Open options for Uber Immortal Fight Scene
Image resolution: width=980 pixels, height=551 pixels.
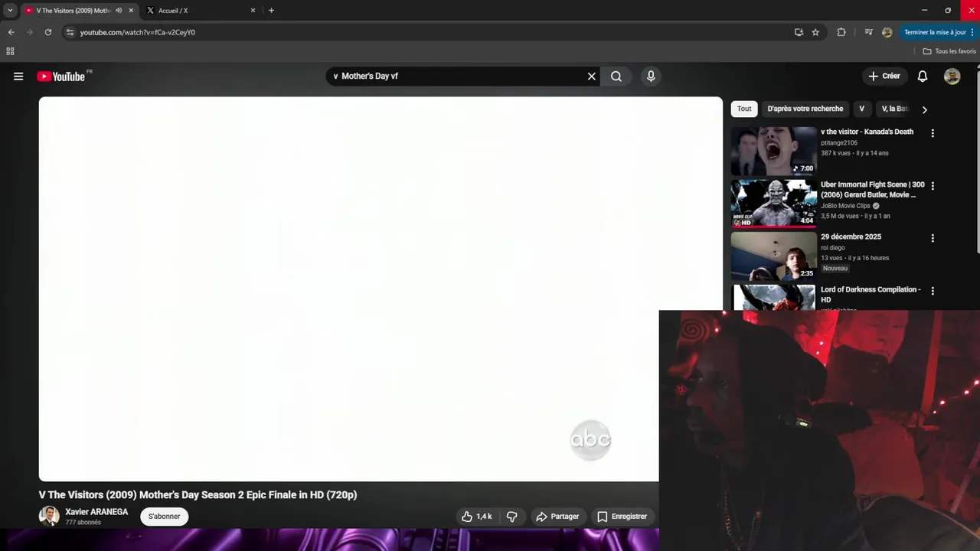click(x=932, y=186)
